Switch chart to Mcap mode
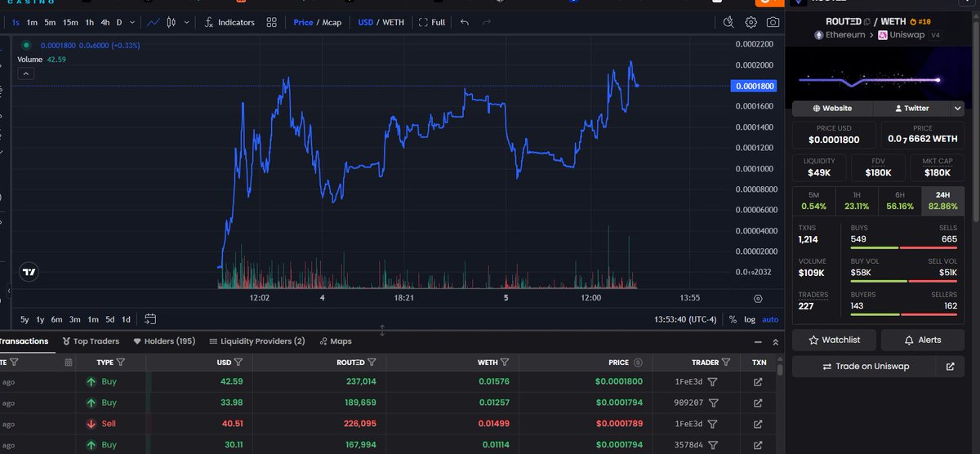This screenshot has height=454, width=980. pos(332,22)
